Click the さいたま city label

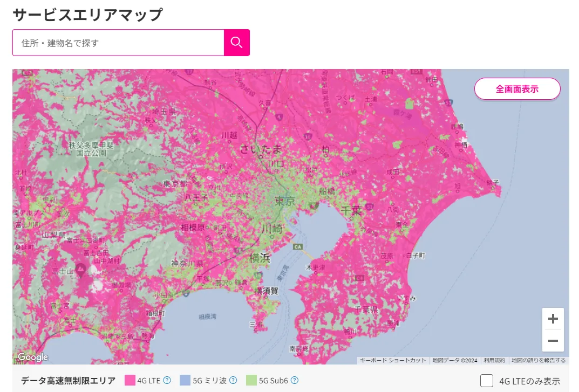point(261,149)
